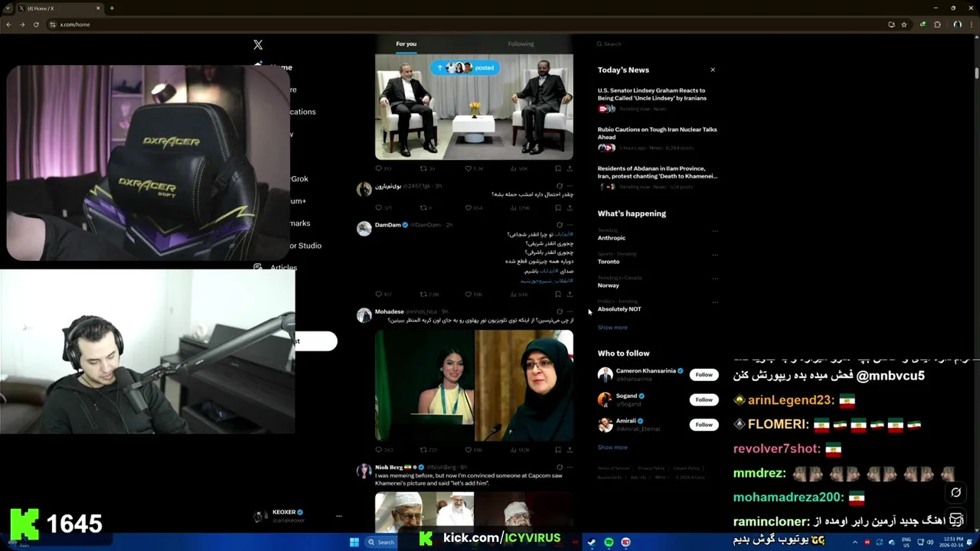This screenshot has width=980, height=551.
Task: Open the X logo home link
Action: click(258, 45)
